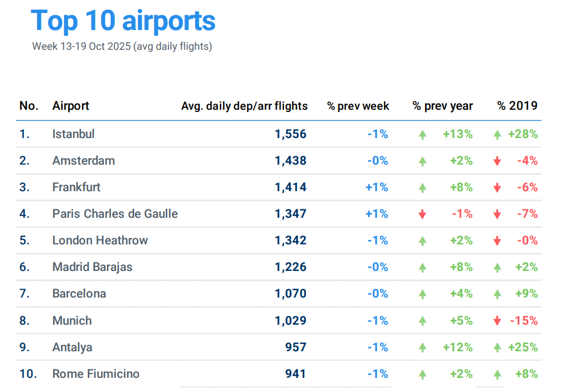565x392 pixels.
Task: Click the red down arrow beside London Heathrow's -0%
Action: (x=497, y=241)
